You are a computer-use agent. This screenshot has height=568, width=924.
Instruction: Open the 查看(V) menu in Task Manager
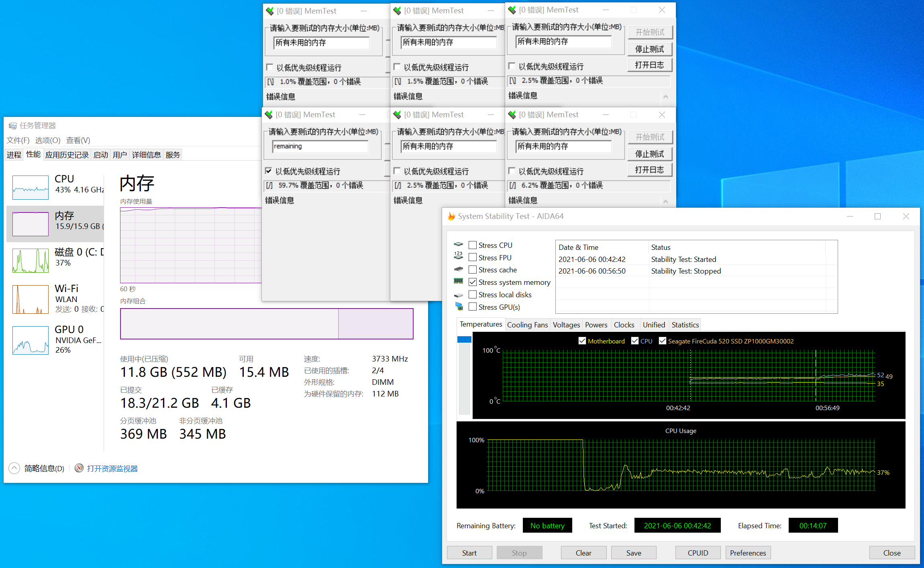[x=78, y=140]
